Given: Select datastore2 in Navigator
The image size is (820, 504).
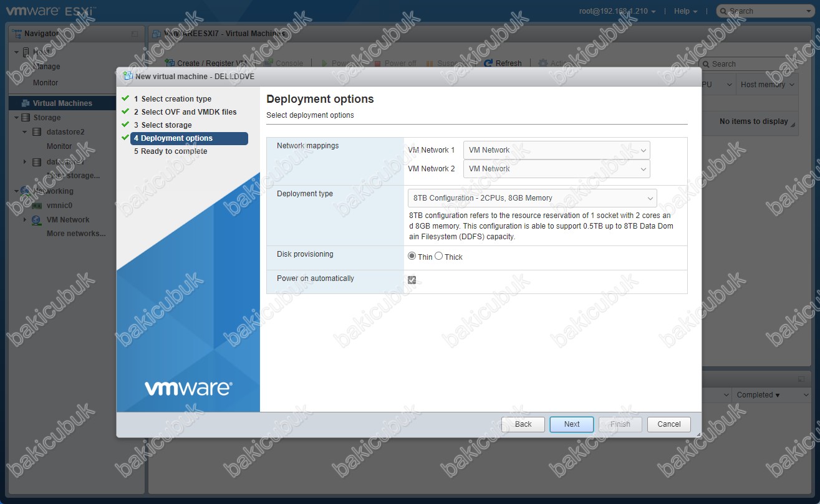Looking at the screenshot, I should coord(65,132).
